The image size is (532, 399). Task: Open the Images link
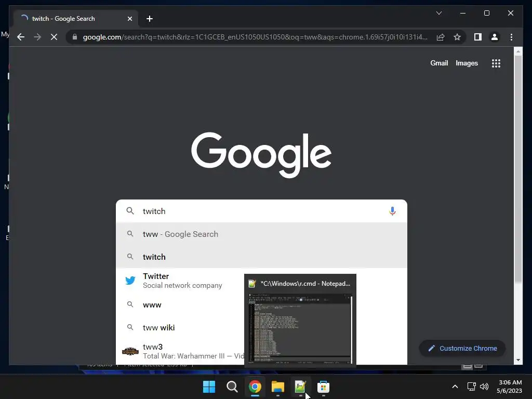467,63
